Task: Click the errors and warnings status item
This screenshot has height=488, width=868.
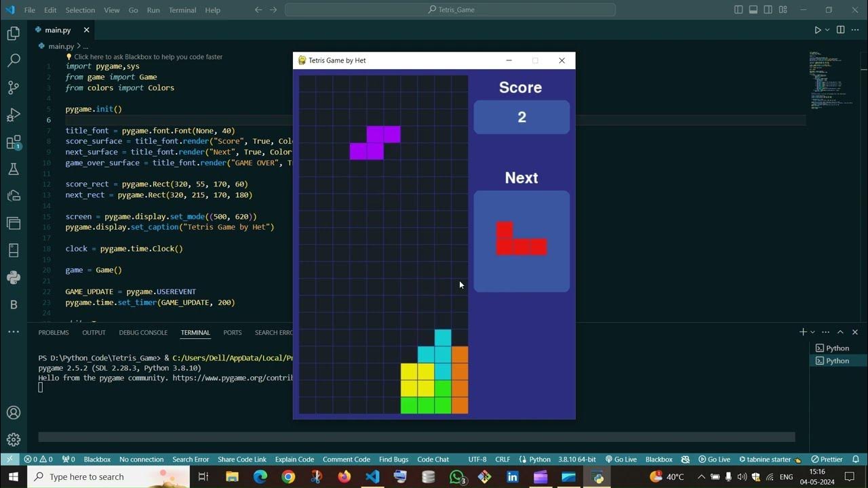Action: 39,459
